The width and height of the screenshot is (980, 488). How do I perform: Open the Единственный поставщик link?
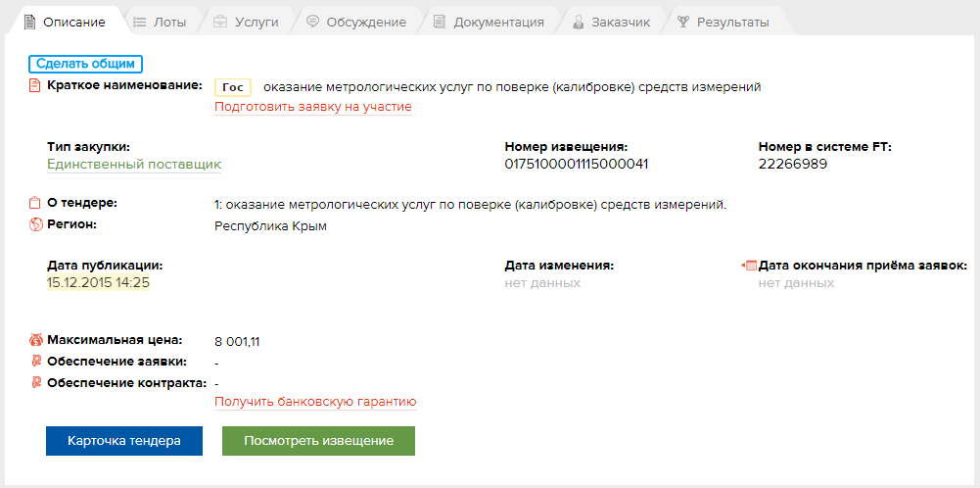[134, 165]
